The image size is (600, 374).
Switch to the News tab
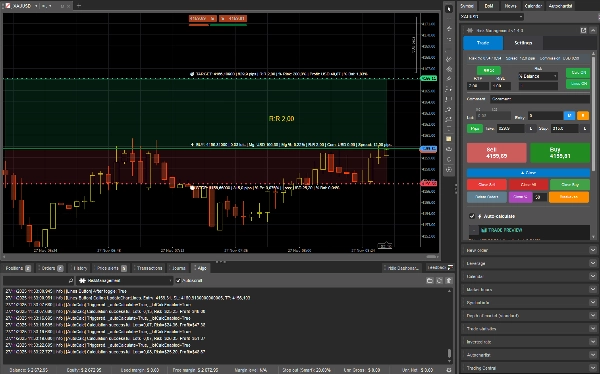click(x=510, y=6)
